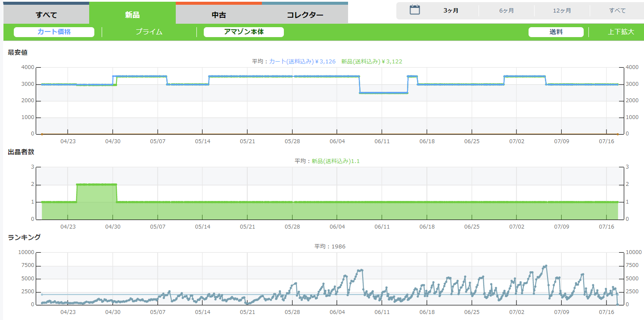Toggle the カート価格 filter

54,32
